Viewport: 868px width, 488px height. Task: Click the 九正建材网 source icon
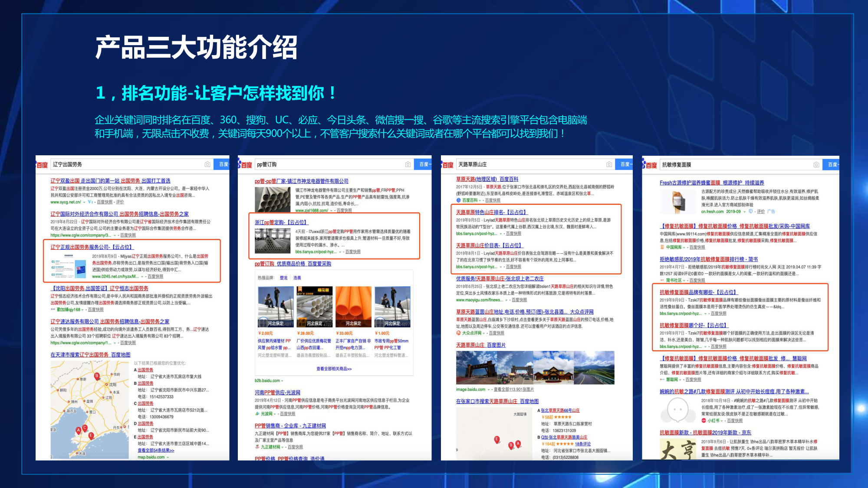pyautogui.click(x=257, y=447)
